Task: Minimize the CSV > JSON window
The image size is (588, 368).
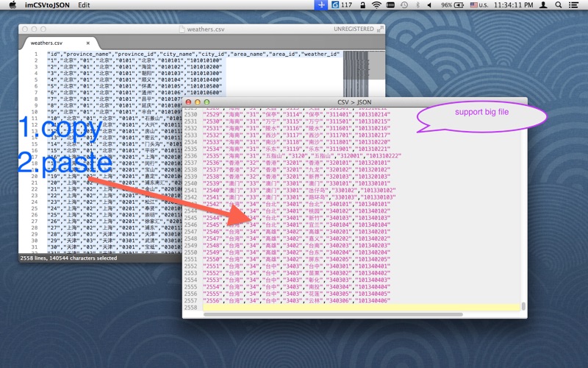Action: point(198,102)
